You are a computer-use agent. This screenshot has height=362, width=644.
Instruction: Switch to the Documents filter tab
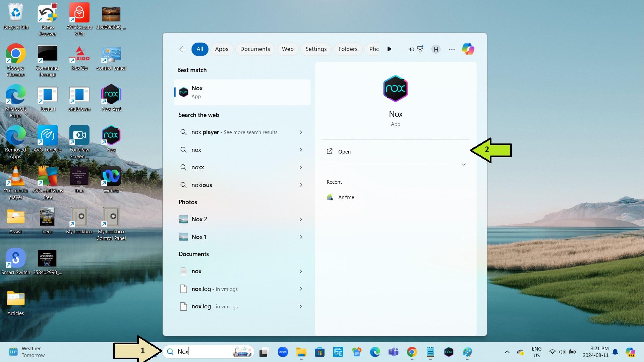255,49
